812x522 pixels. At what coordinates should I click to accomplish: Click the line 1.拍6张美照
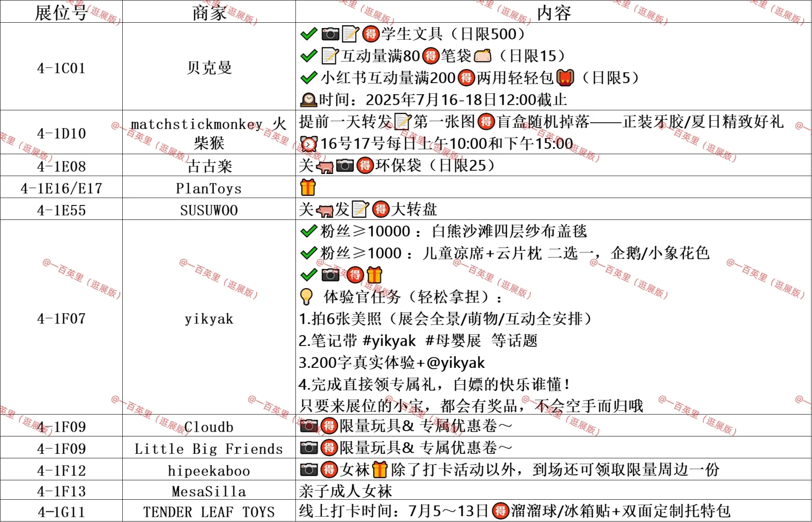coord(445,319)
